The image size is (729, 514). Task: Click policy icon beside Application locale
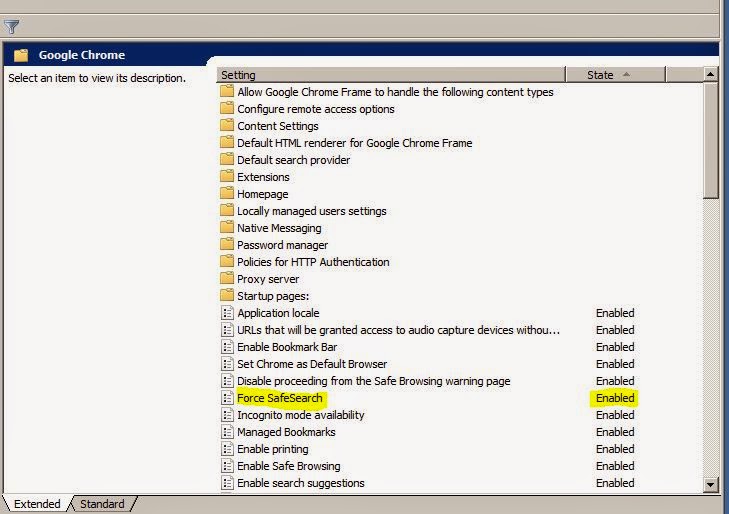pyautogui.click(x=227, y=313)
